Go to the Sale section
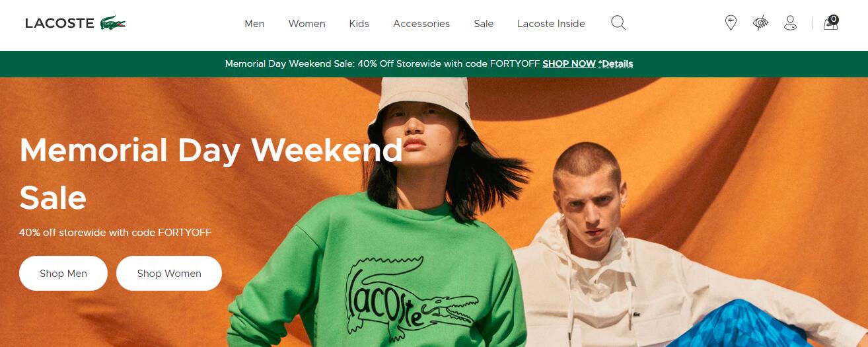Image resolution: width=868 pixels, height=347 pixels. point(484,24)
